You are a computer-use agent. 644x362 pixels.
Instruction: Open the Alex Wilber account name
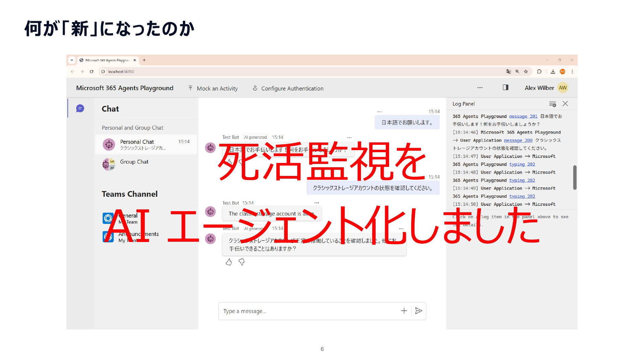pos(539,88)
